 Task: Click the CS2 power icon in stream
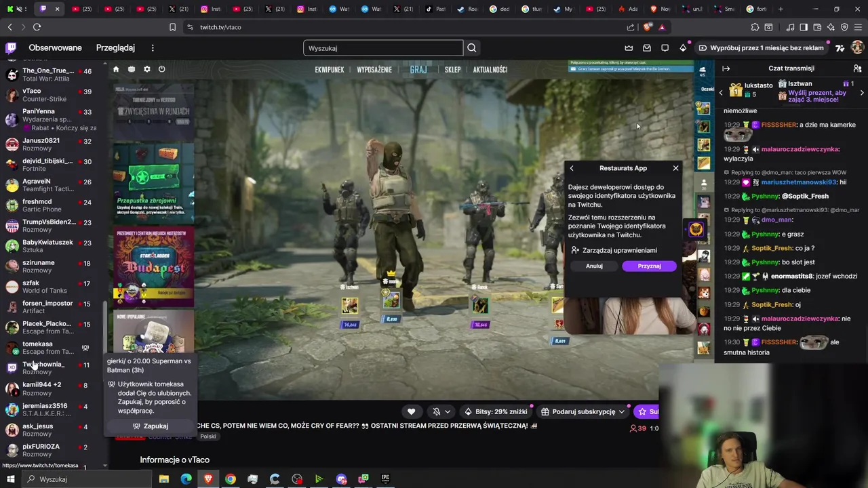(161, 69)
